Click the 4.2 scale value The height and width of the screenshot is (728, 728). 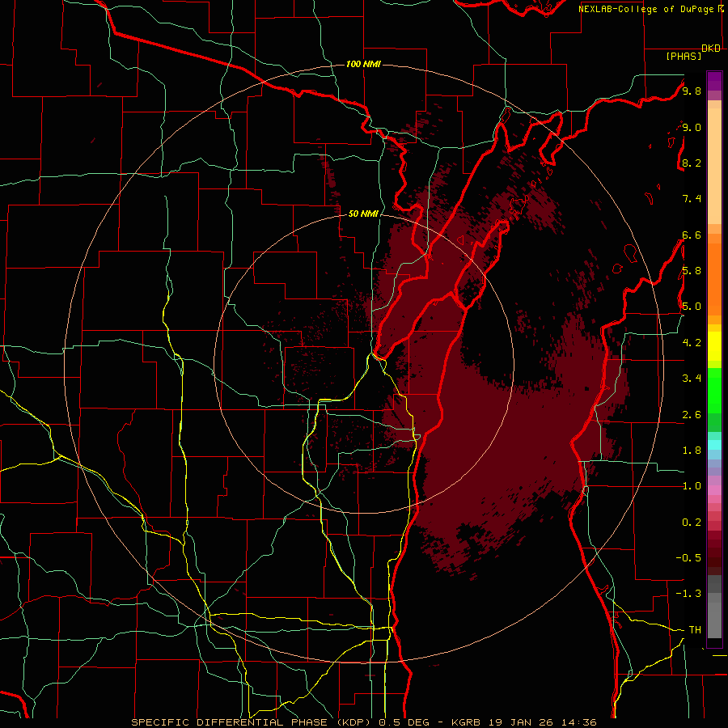(692, 343)
